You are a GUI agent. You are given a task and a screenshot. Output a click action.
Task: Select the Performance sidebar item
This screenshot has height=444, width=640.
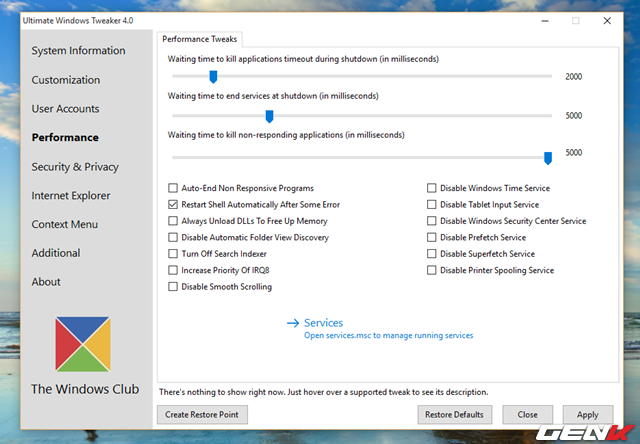coord(65,138)
